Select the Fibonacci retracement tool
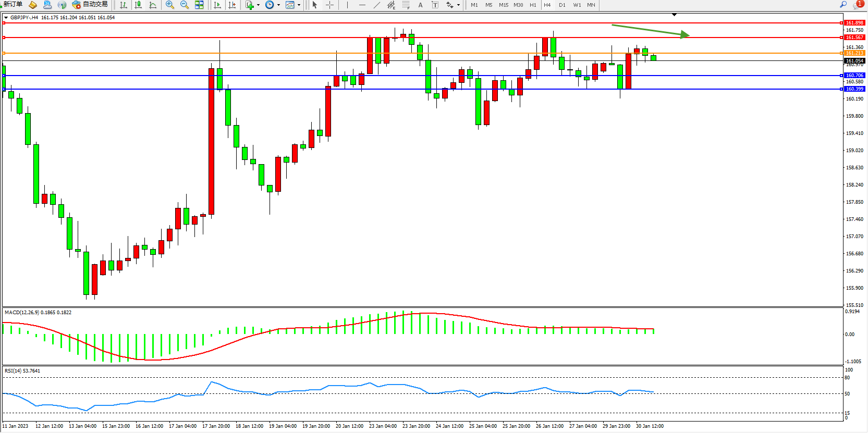The width and height of the screenshot is (868, 433). [406, 5]
